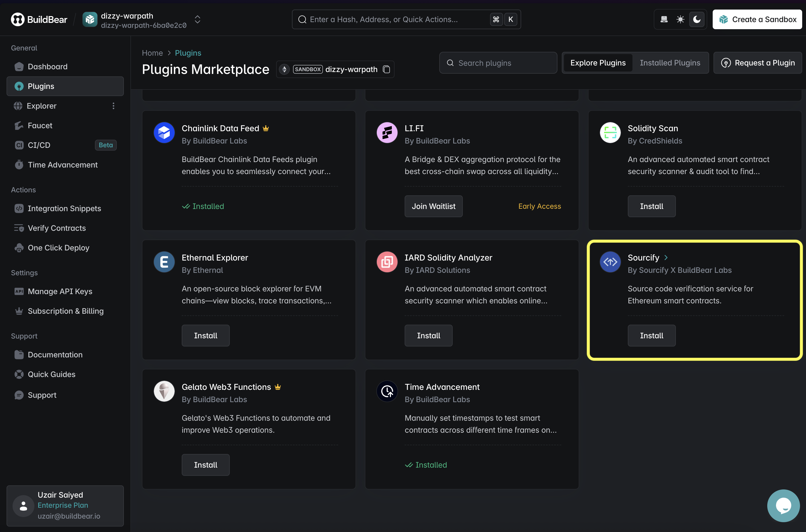
Task: Install the Ethernal Explorer plugin
Action: click(x=205, y=336)
